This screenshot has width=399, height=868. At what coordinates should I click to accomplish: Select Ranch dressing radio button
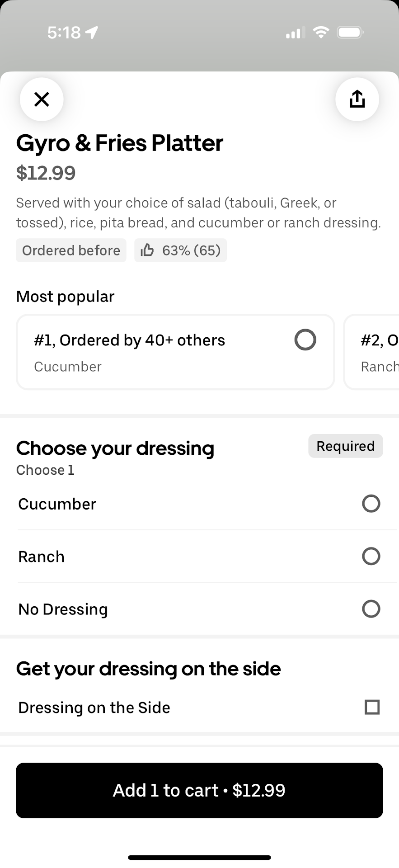pos(371,556)
